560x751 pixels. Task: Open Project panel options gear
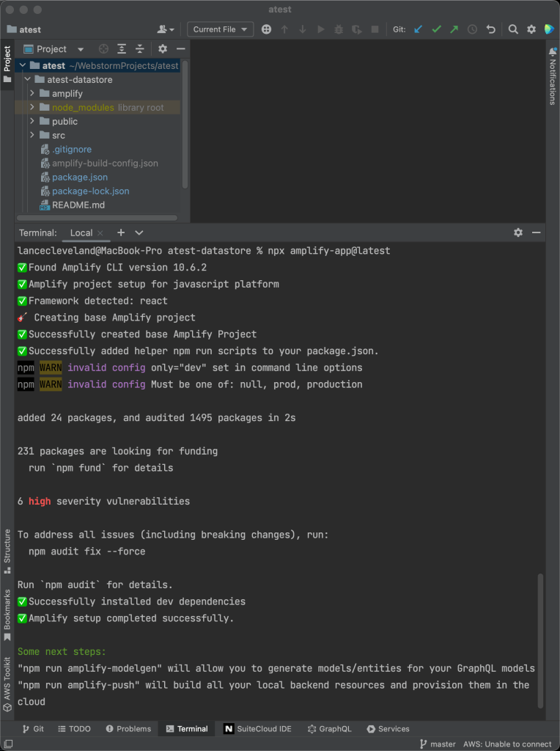tap(163, 49)
